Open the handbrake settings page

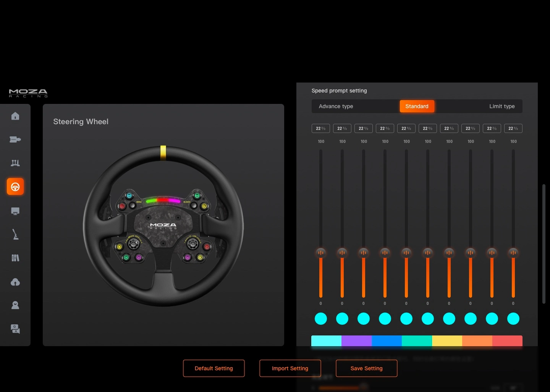click(x=15, y=235)
